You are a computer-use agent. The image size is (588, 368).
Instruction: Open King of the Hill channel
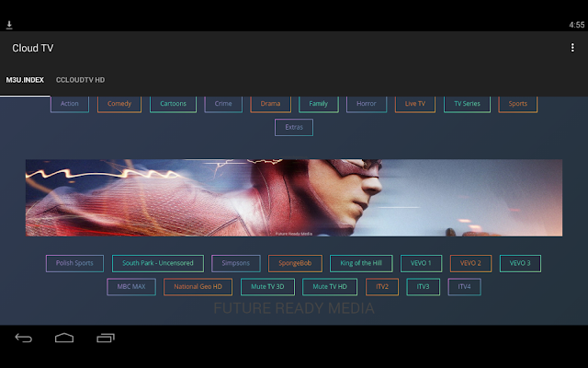click(361, 263)
